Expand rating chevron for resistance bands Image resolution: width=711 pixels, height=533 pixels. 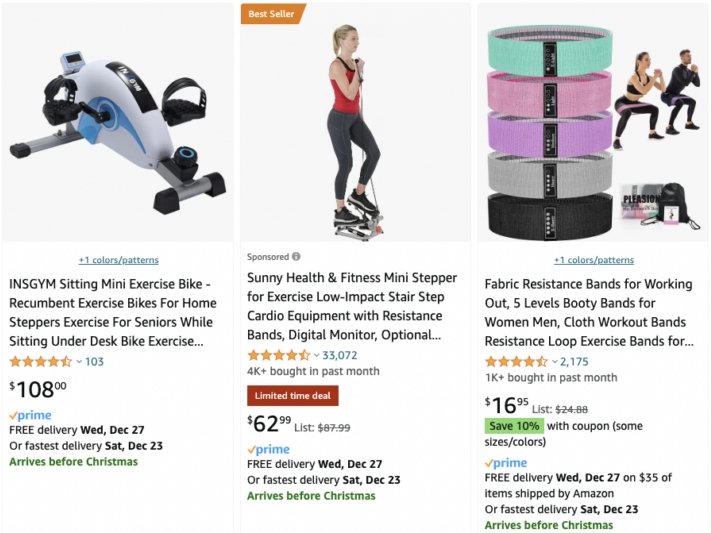[555, 362]
